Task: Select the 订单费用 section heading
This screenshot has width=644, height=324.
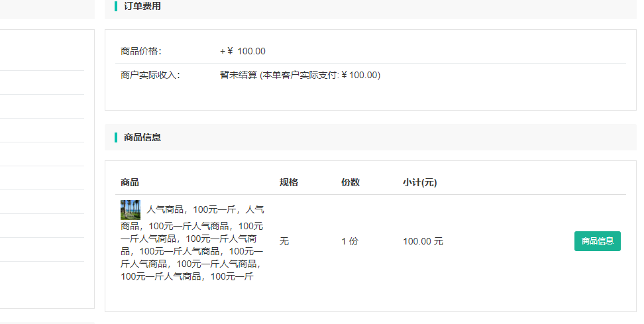Action: (x=142, y=6)
